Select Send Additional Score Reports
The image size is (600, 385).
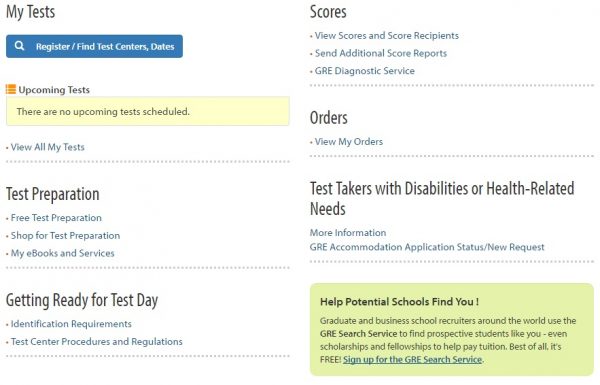pos(381,53)
